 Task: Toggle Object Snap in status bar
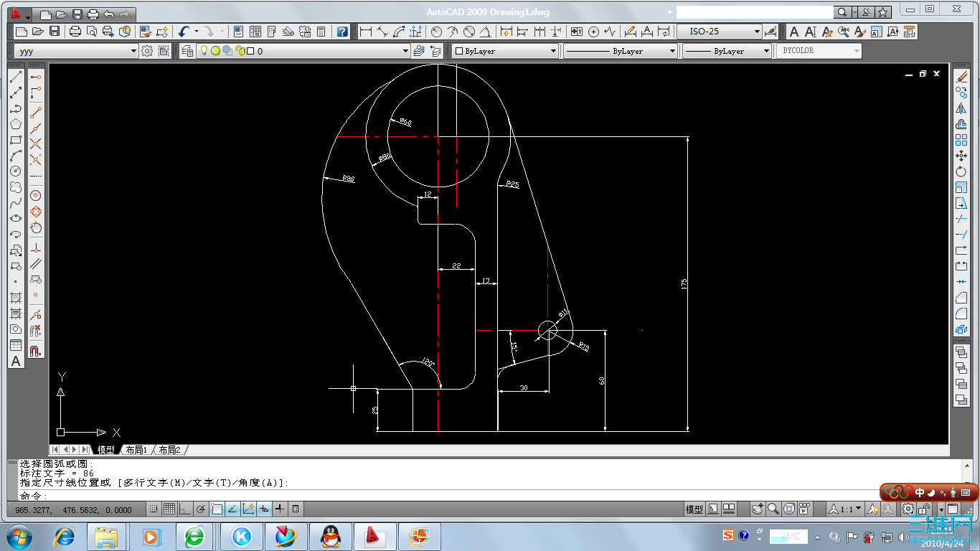[217, 509]
